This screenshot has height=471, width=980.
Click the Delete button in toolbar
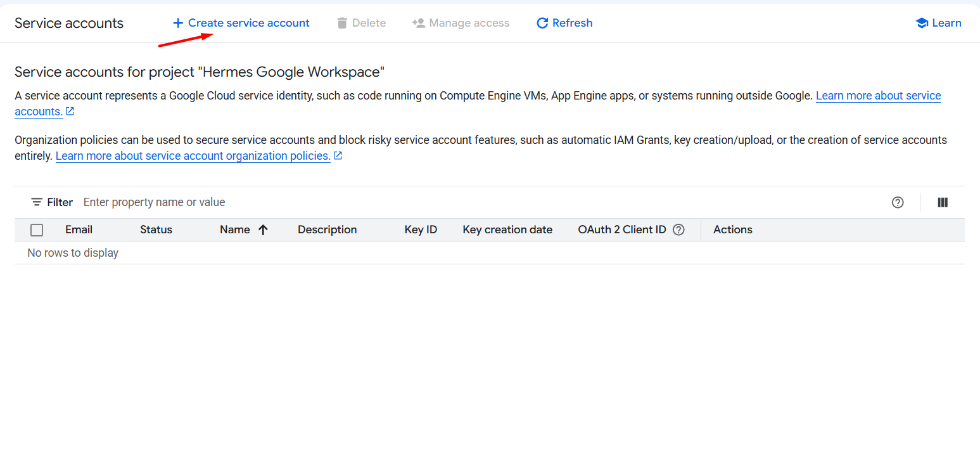(361, 23)
